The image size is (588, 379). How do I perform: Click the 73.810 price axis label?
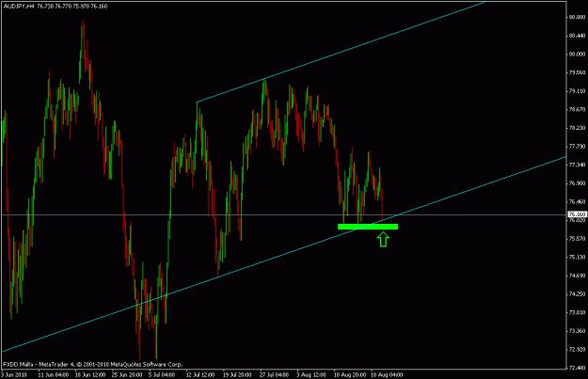click(577, 312)
